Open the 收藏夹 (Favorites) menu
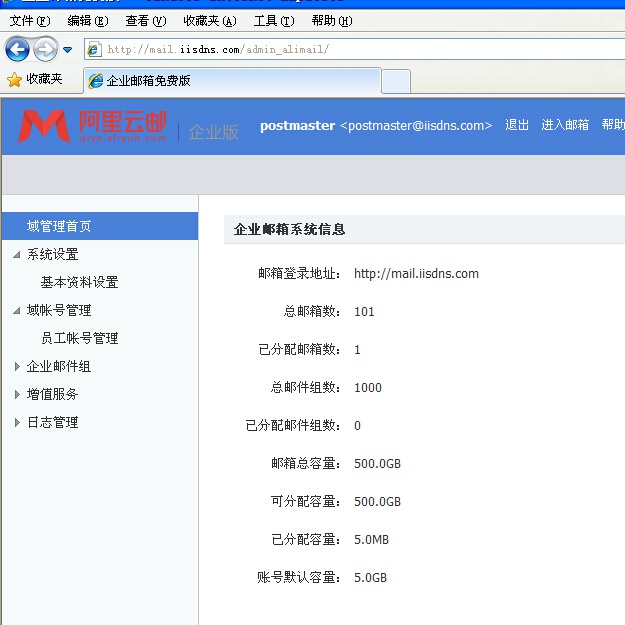 click(210, 21)
